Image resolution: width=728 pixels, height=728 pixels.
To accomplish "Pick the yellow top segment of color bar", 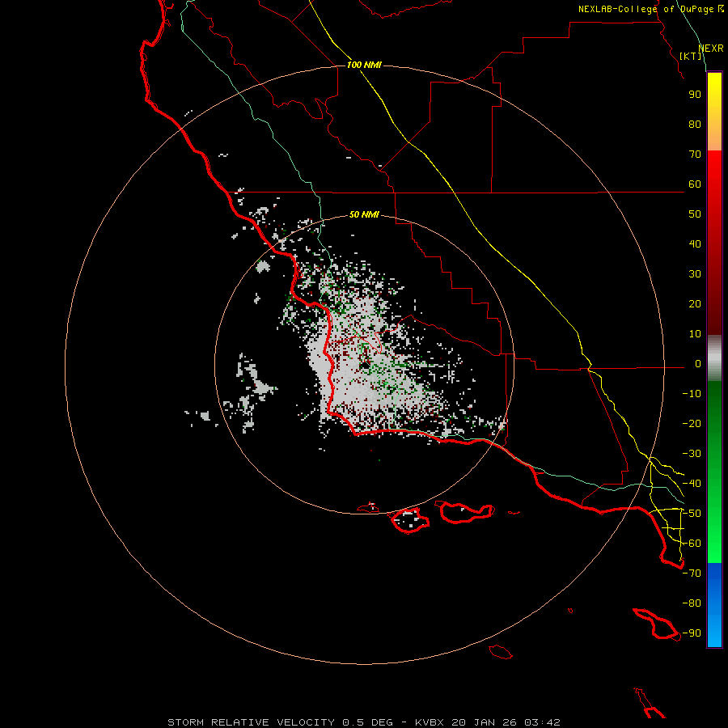I will [714, 112].
